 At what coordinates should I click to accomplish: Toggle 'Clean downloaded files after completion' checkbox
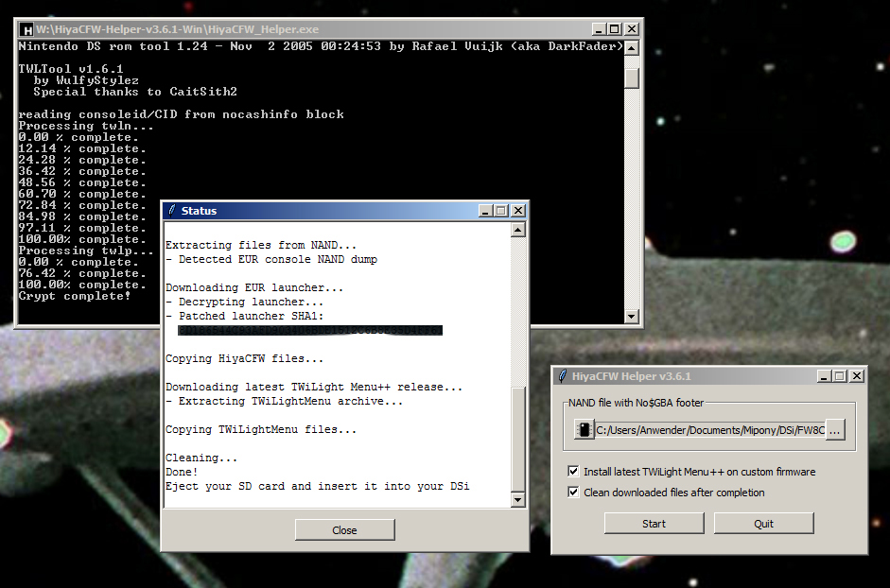(573, 493)
